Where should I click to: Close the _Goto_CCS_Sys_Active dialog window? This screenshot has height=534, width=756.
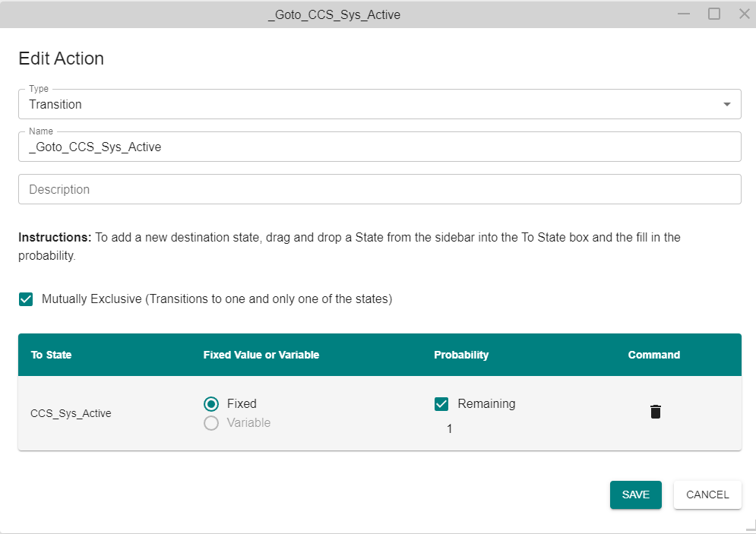click(745, 14)
